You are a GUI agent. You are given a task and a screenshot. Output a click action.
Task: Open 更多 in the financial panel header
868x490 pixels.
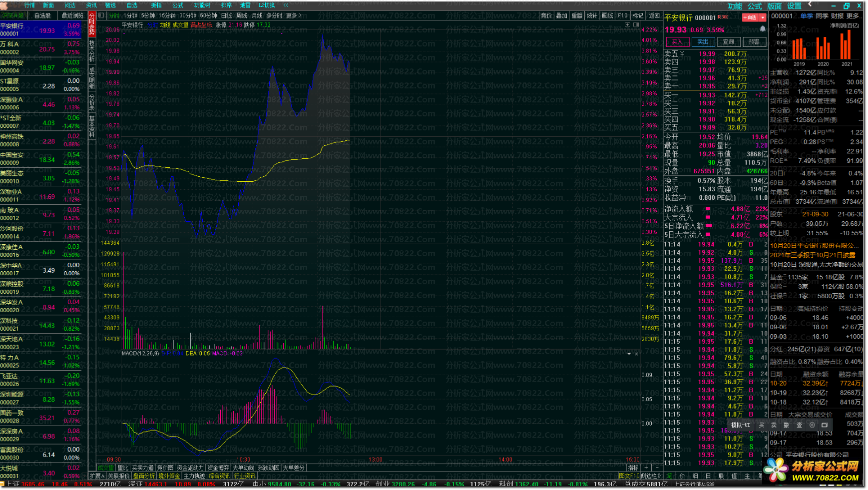[853, 15]
